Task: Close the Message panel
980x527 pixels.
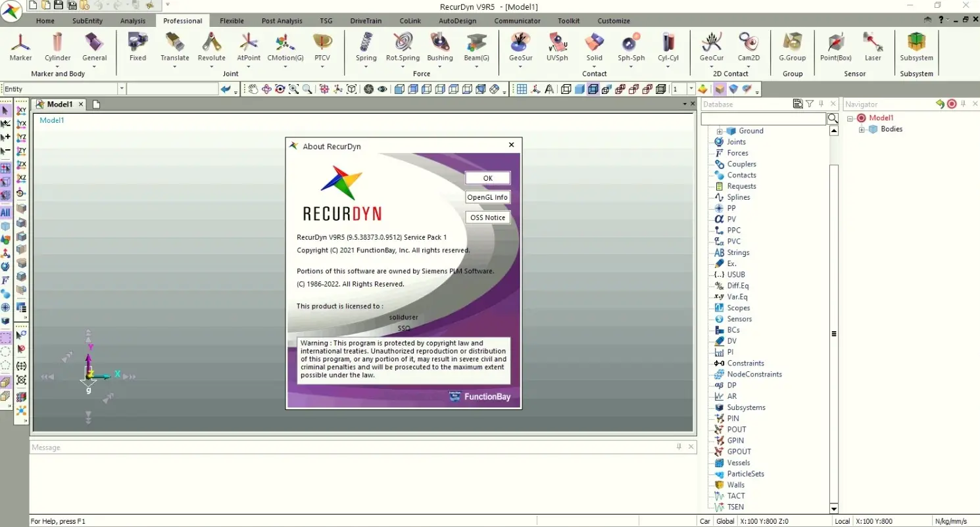Action: click(691, 446)
